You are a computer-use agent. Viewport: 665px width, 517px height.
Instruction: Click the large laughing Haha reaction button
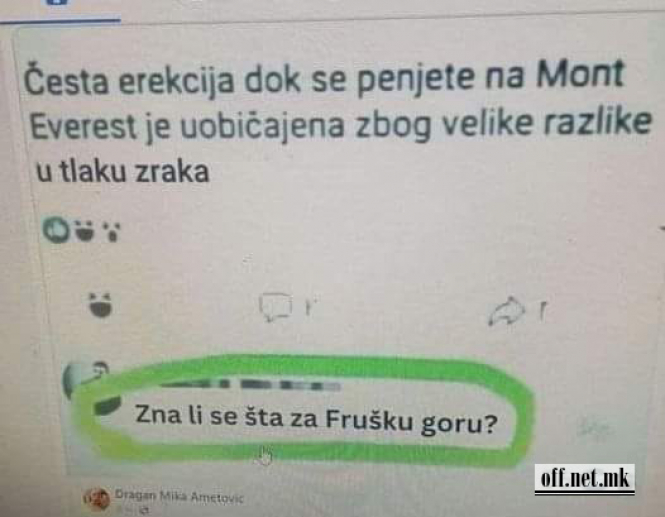tap(101, 305)
